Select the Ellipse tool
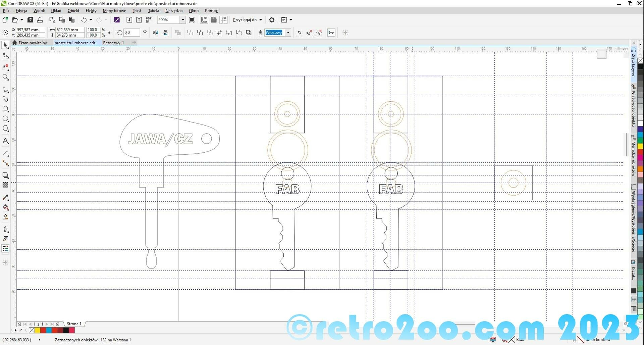Image resolution: width=644 pixels, height=345 pixels. coord(5,119)
